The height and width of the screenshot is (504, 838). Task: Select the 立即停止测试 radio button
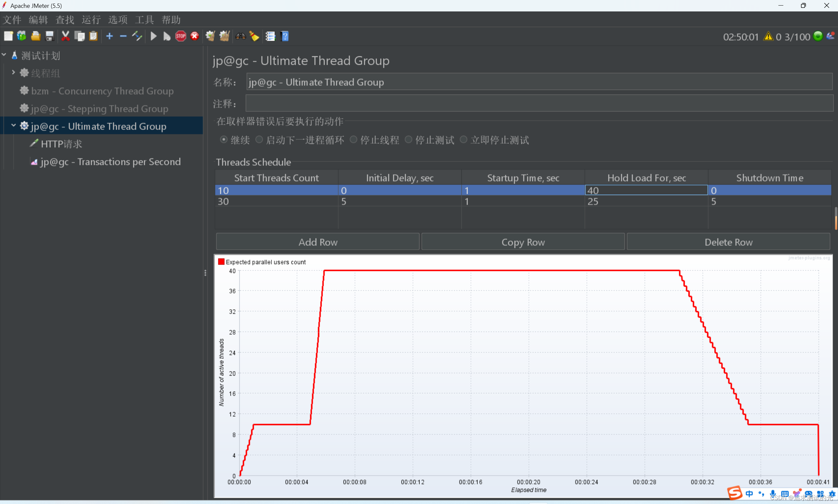point(463,140)
